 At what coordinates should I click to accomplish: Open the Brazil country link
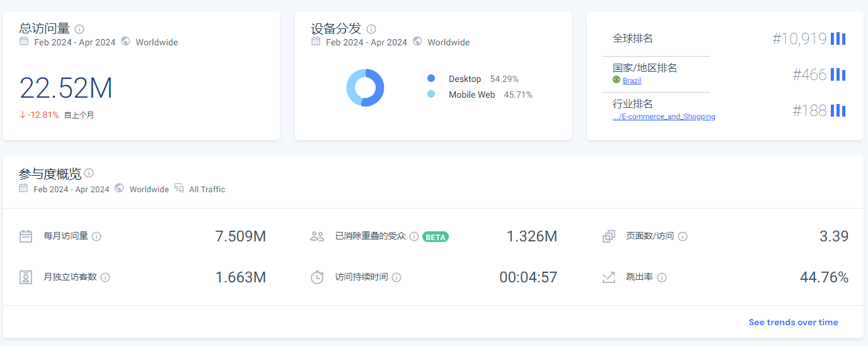[632, 81]
